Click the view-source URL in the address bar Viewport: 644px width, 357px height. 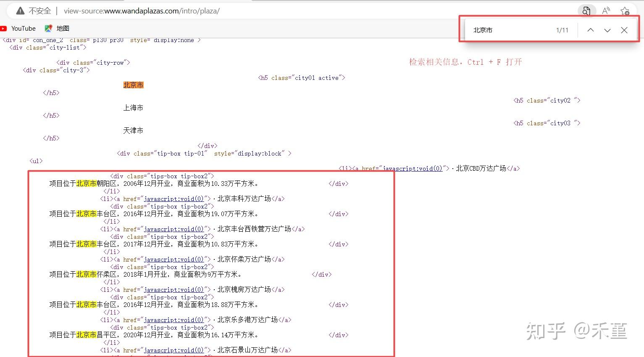pos(141,11)
